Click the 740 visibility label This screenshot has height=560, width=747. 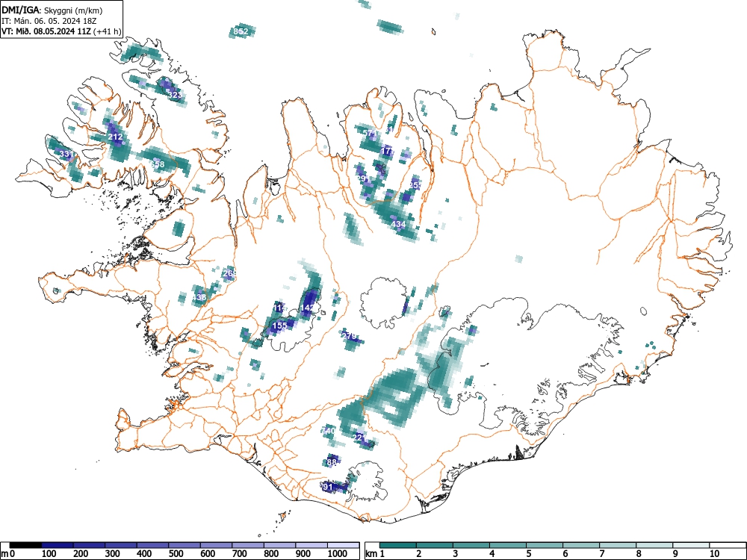(x=329, y=431)
